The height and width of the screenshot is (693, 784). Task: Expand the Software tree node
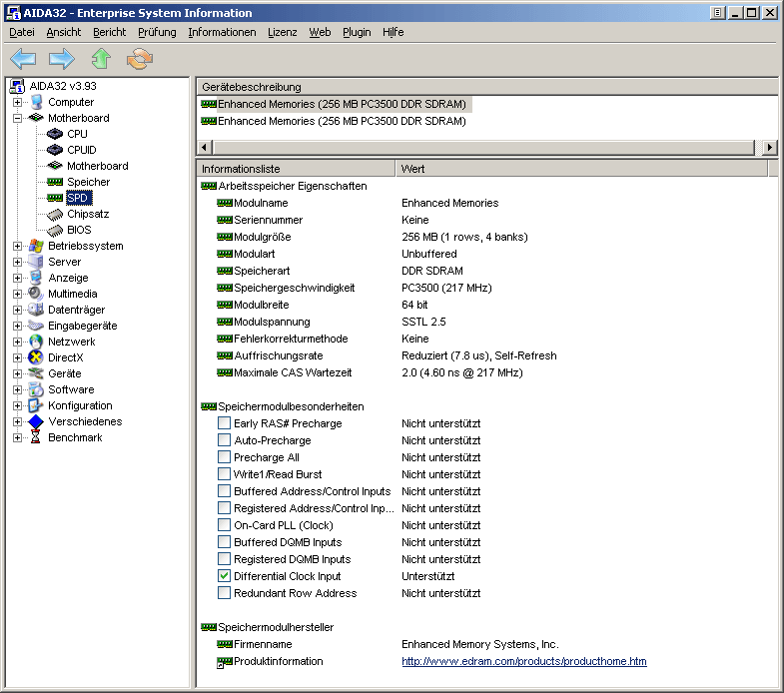pos(18,390)
